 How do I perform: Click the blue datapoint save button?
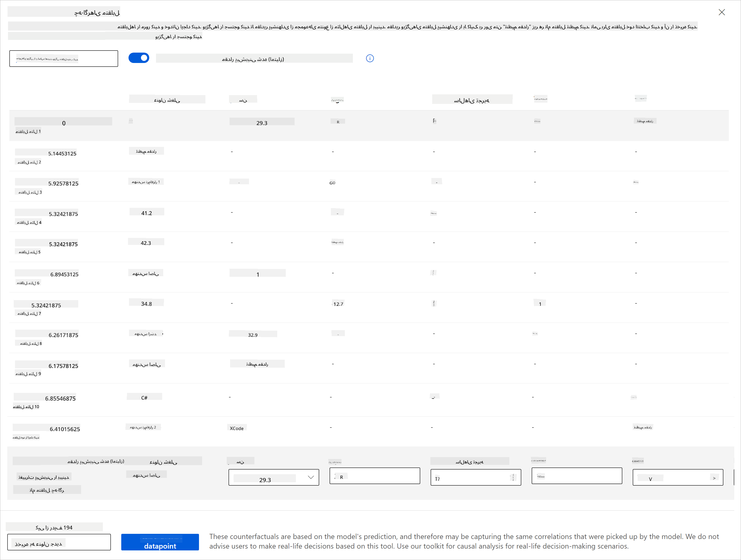160,542
